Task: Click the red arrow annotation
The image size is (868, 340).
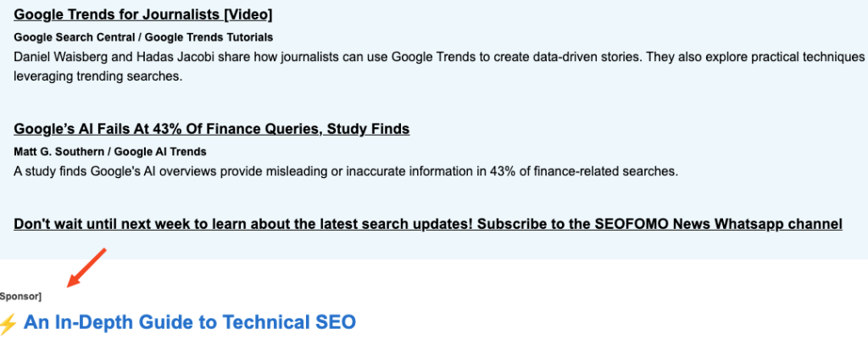Action: point(86,268)
